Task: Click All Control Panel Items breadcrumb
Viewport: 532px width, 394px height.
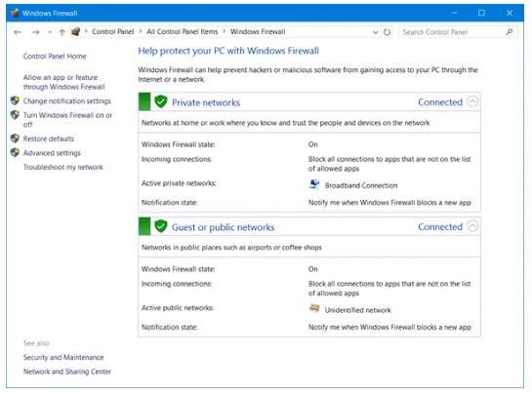Action: [x=183, y=31]
